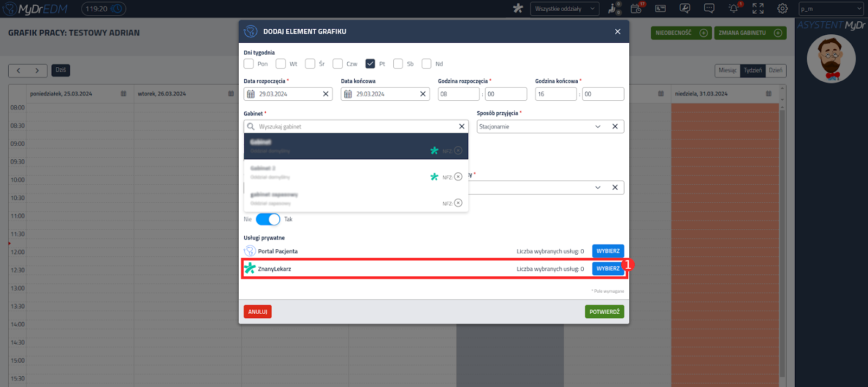
Task: Switch to Miesiąc view
Action: 727,70
